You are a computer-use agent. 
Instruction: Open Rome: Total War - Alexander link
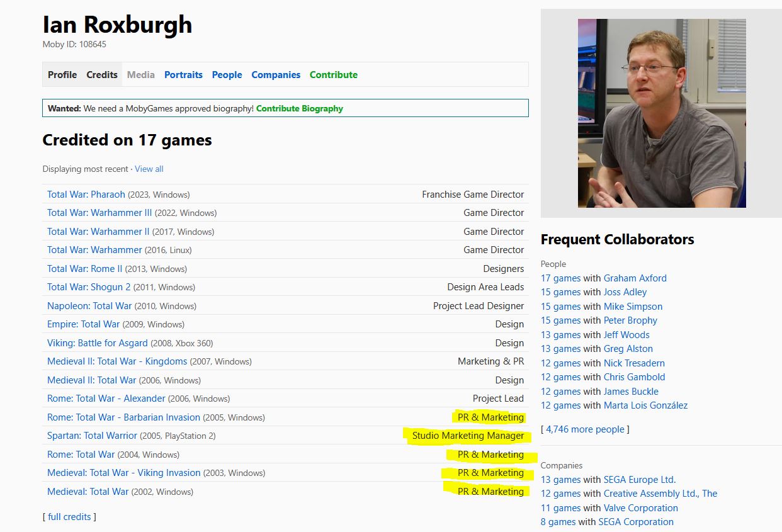coord(106,399)
